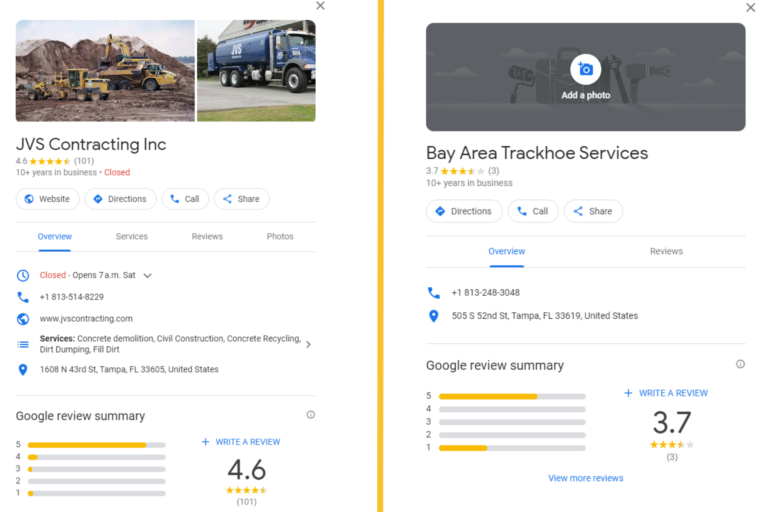
Task: Open review summary info icon in Bay Area panel
Action: pyautogui.click(x=740, y=364)
